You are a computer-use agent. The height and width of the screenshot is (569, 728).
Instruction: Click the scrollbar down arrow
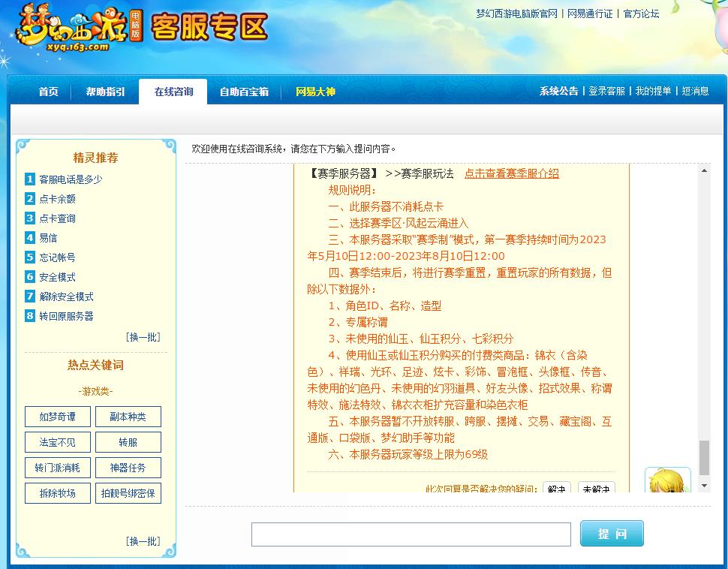(703, 484)
